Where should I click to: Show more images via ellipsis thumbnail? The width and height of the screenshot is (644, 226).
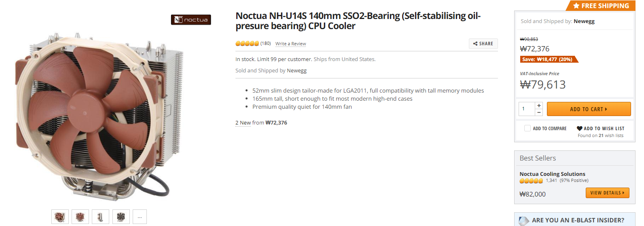[140, 217]
